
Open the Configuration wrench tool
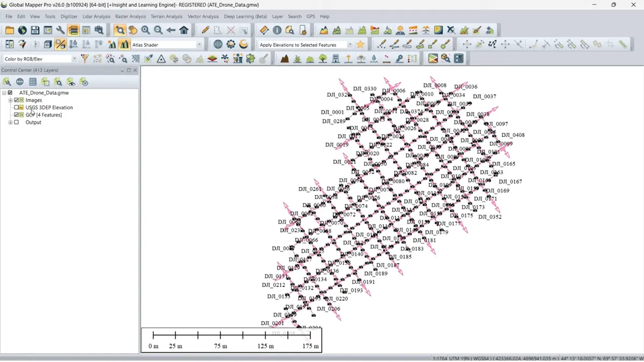click(x=61, y=30)
